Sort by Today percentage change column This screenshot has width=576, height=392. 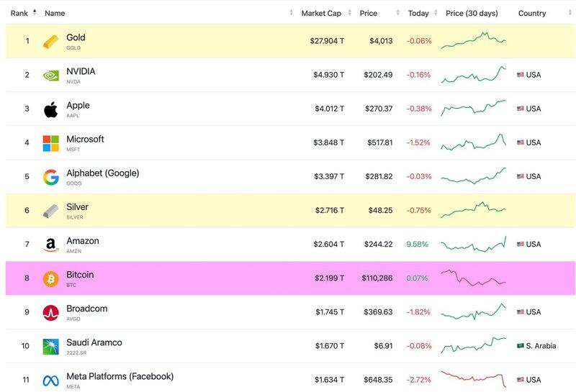(x=418, y=13)
